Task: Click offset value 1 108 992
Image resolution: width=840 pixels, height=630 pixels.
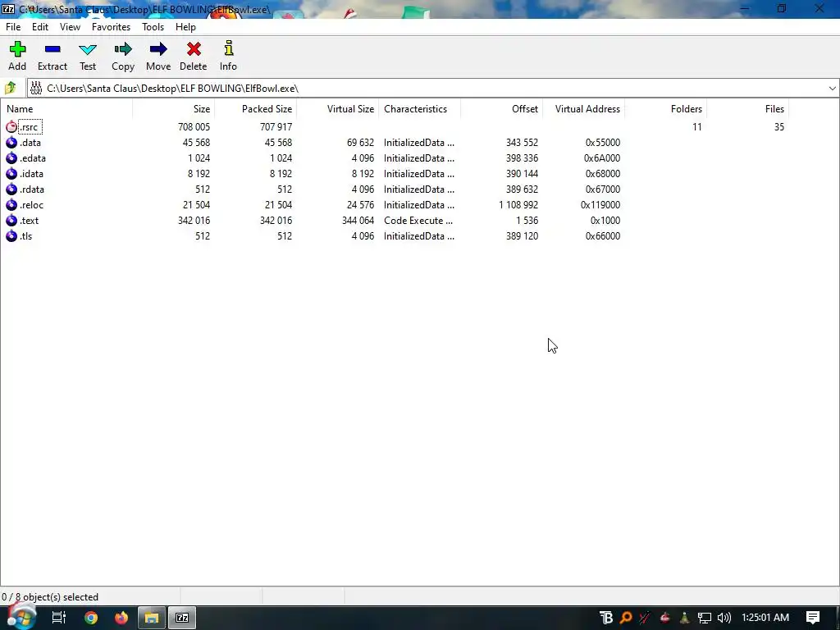Action: (518, 204)
